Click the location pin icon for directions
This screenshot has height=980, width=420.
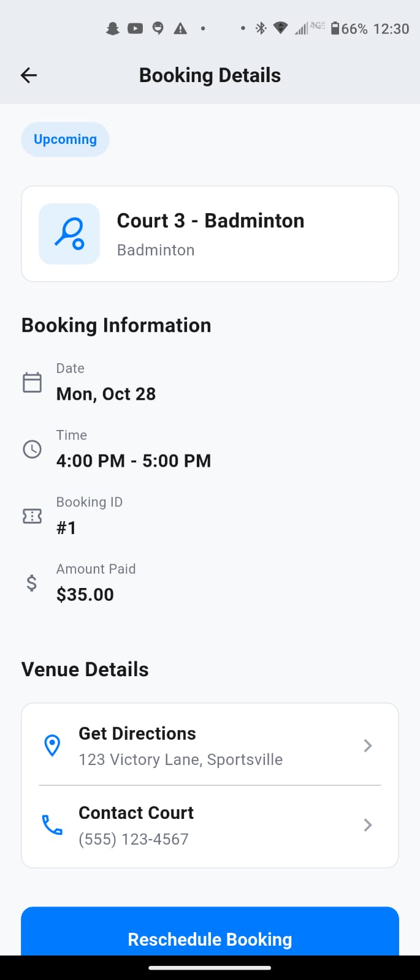52,745
